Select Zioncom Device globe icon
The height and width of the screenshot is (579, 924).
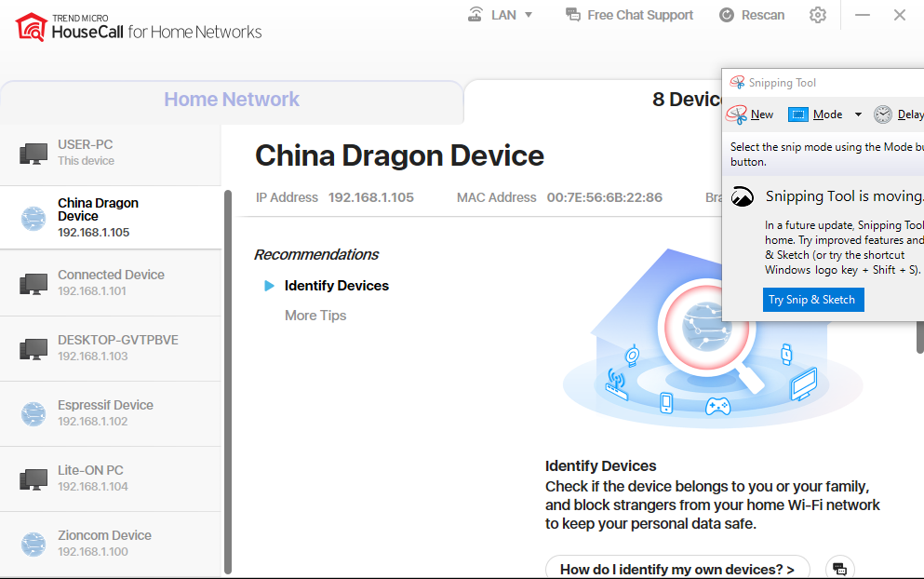33,544
